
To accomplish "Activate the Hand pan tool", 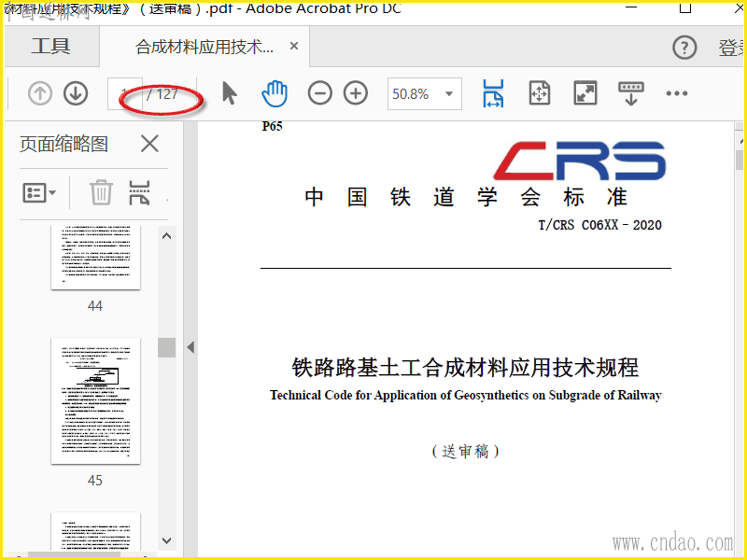I will (x=275, y=93).
